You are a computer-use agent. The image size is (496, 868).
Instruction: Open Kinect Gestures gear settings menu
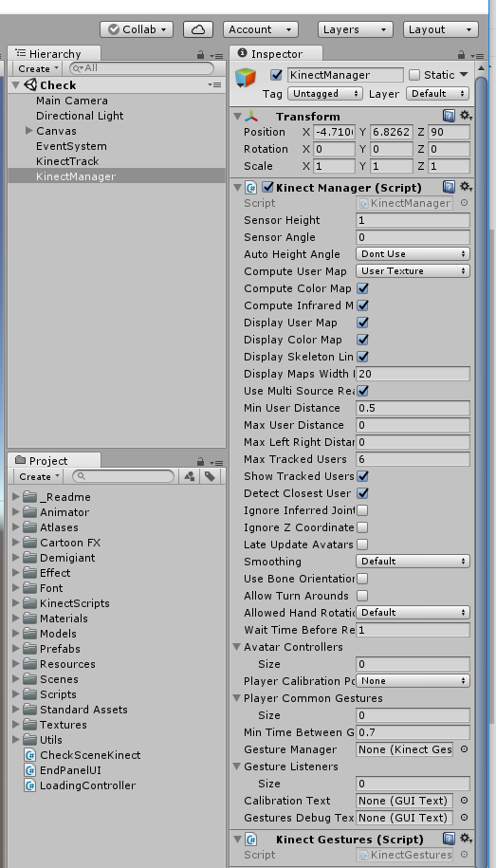(x=466, y=839)
